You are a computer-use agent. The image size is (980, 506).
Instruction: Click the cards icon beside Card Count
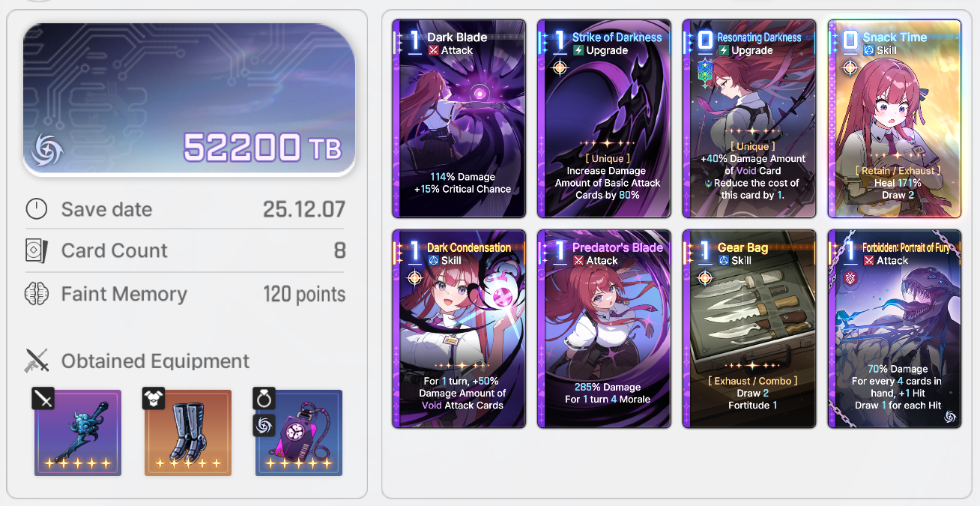[x=37, y=250]
